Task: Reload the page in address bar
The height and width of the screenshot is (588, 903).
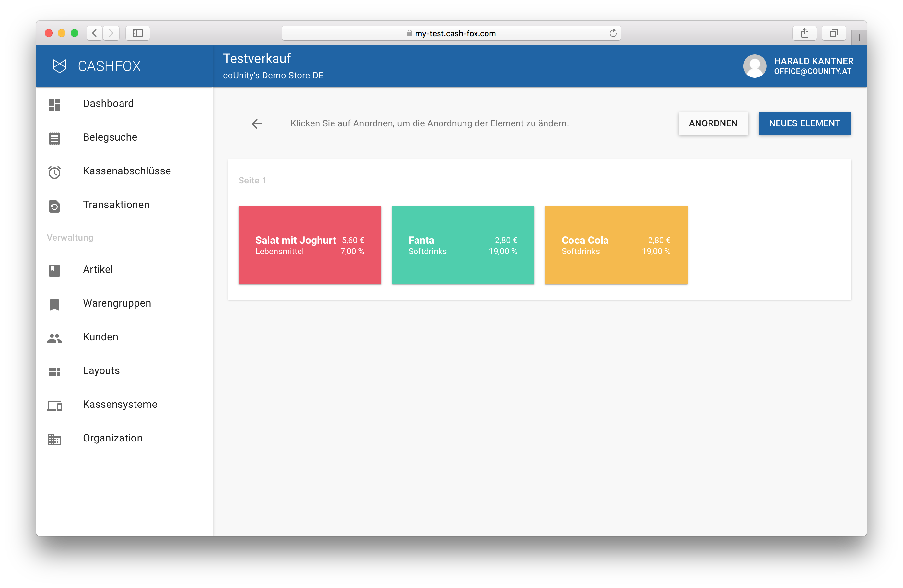Action: (x=613, y=33)
